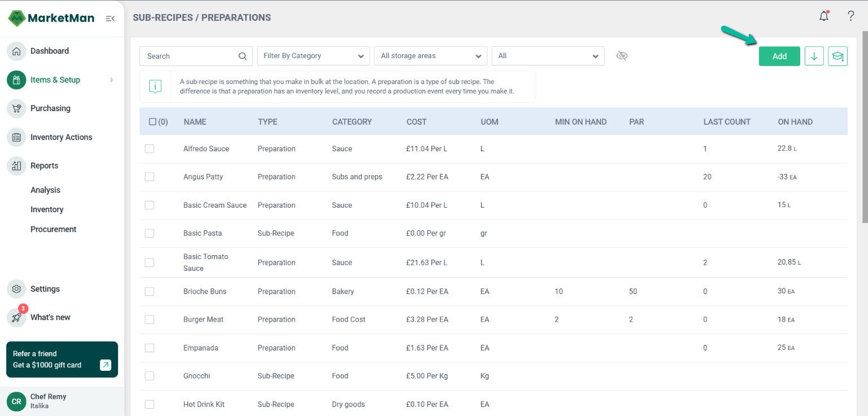The image size is (868, 416).
Task: Open help via question mark icon
Action: (x=850, y=16)
